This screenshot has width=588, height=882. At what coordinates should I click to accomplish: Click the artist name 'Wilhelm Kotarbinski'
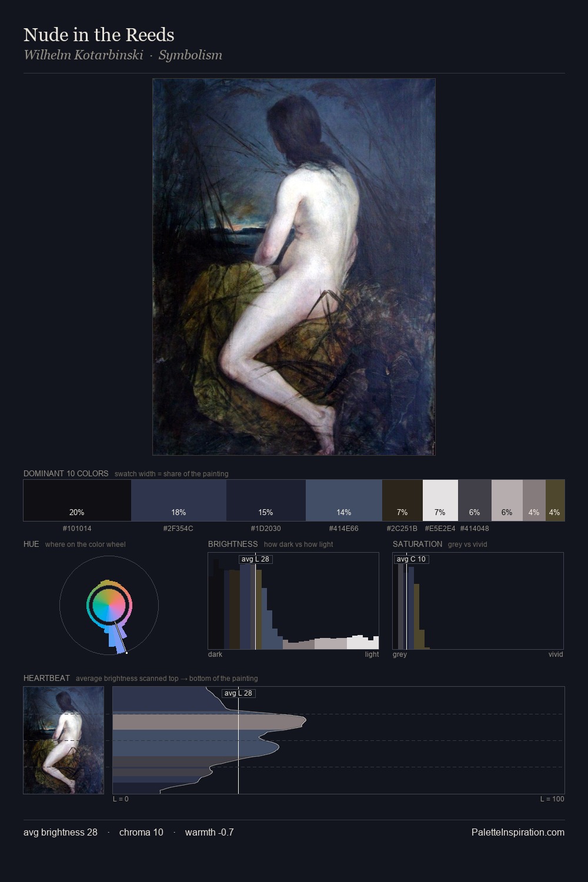tap(83, 55)
